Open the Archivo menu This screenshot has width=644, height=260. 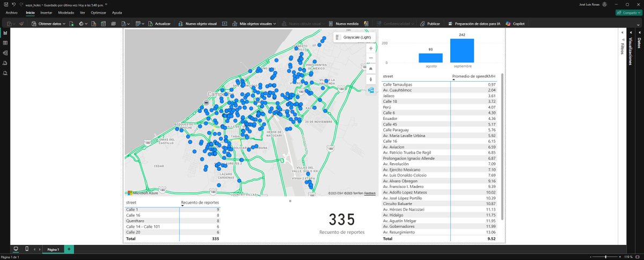[x=12, y=12]
